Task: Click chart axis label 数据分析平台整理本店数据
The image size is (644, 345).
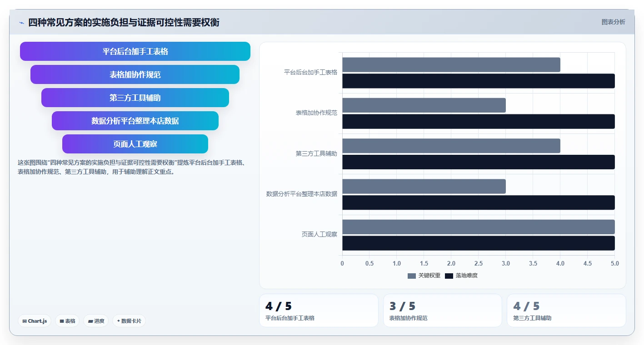Action: tap(302, 194)
